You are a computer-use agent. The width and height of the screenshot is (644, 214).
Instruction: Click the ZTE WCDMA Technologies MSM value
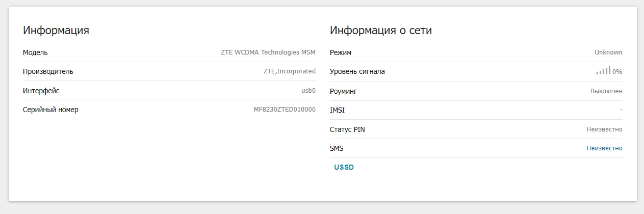point(268,52)
